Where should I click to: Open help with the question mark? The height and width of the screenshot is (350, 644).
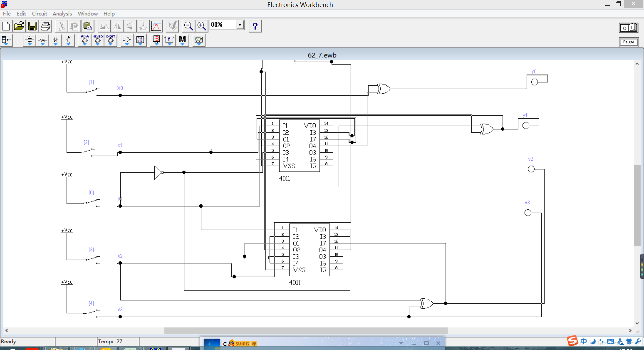pyautogui.click(x=255, y=26)
